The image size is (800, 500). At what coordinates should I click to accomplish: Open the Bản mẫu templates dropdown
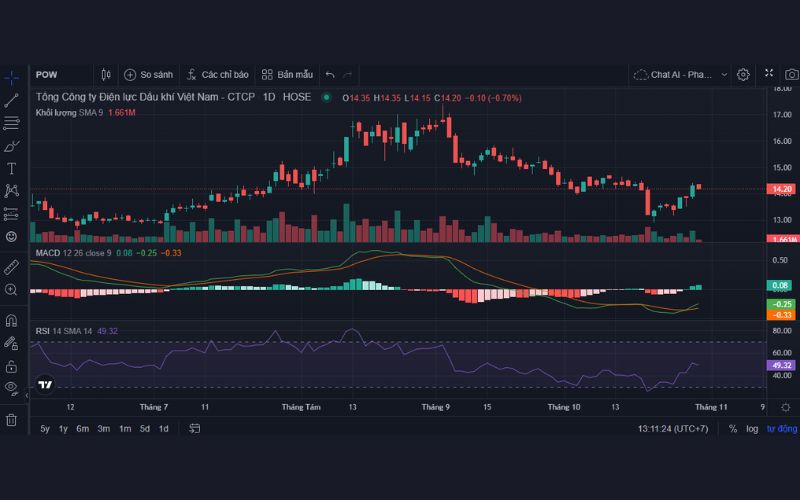[x=287, y=74]
